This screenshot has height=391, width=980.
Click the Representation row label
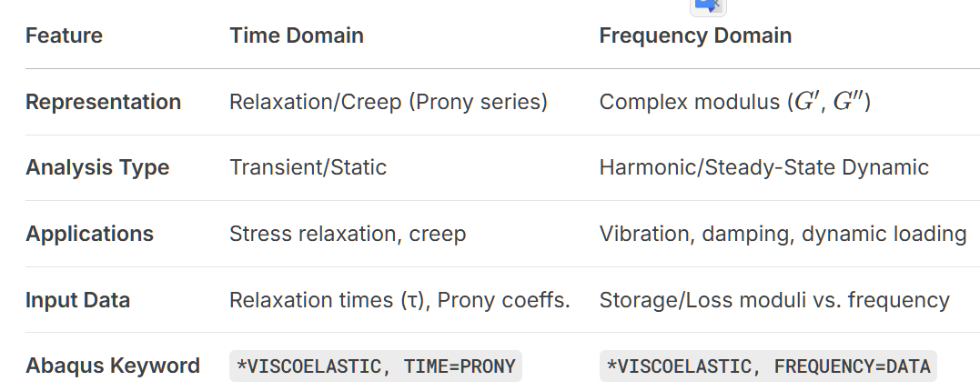coord(103,102)
